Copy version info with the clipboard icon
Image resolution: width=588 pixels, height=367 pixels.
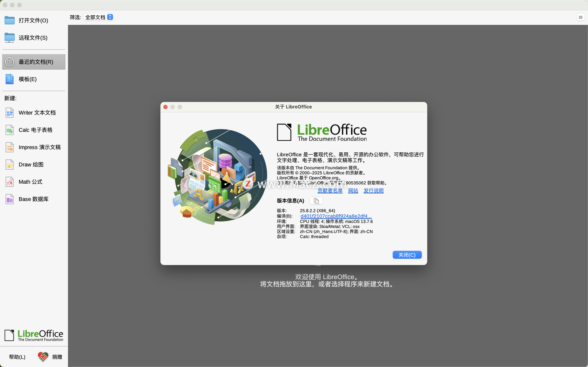316,201
